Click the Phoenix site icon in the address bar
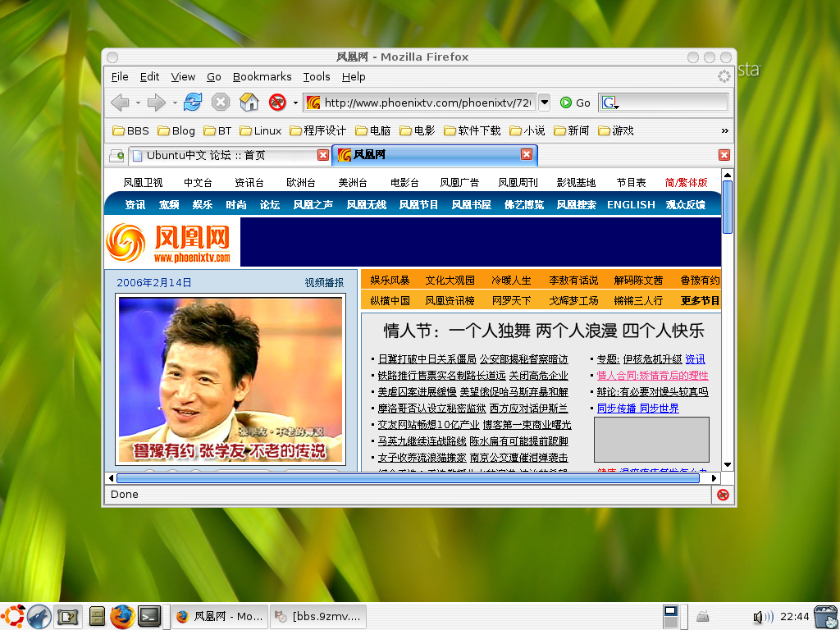Screen dimensions: 840x630 pos(314,103)
